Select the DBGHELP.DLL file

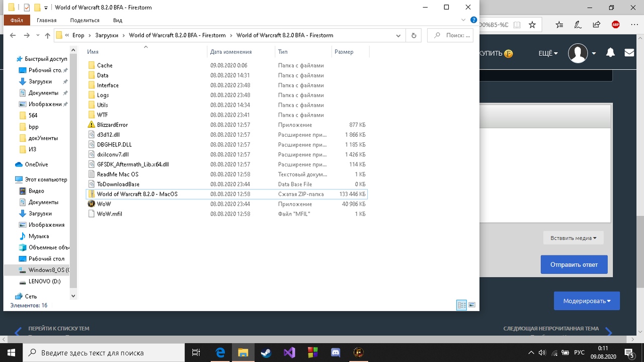click(x=114, y=145)
